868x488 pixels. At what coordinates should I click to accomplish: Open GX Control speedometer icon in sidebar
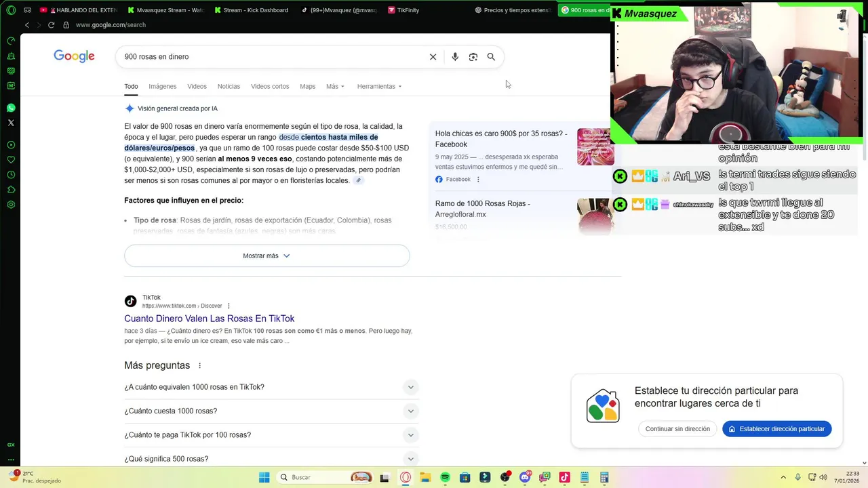pos(11,41)
